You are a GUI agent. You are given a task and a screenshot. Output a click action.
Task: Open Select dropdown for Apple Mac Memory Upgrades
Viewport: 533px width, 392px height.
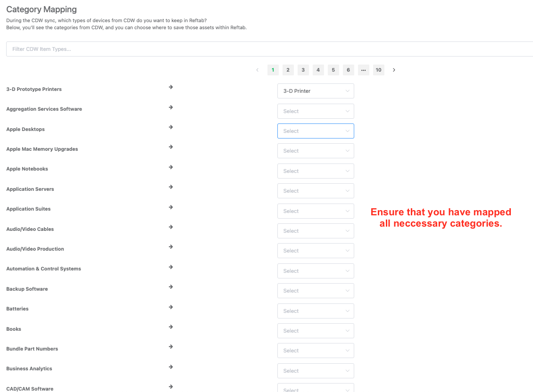coord(316,151)
